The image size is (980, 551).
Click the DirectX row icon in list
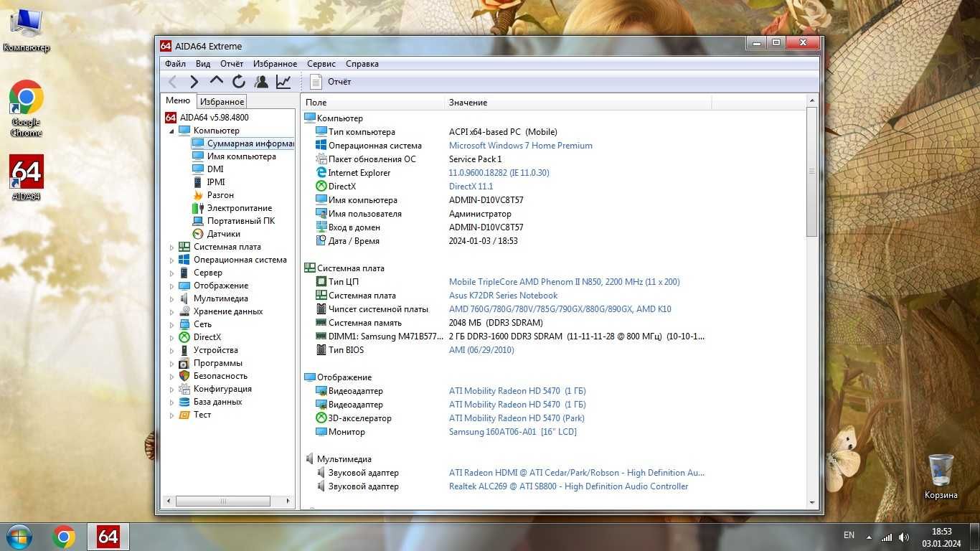pos(321,187)
